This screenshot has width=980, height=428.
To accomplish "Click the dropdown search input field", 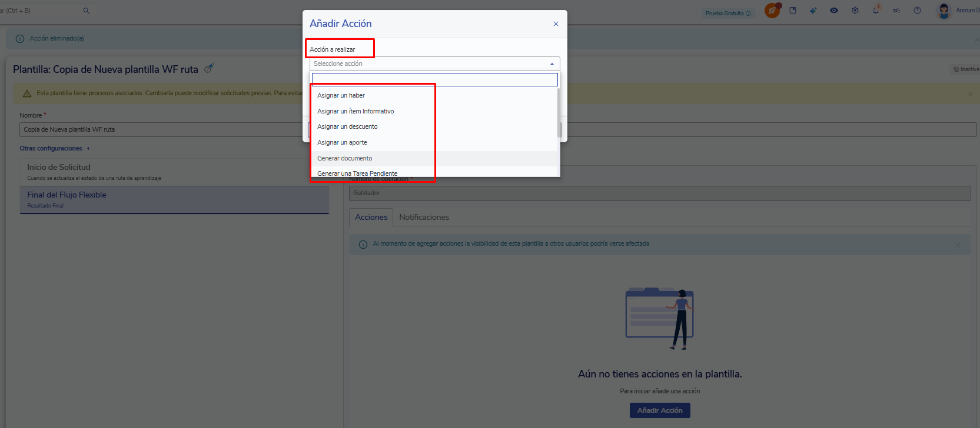I will 434,79.
